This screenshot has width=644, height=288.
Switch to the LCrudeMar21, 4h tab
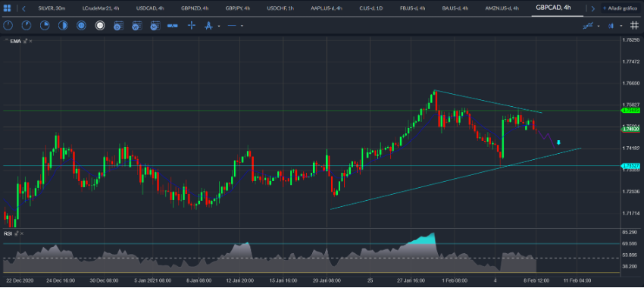click(101, 8)
